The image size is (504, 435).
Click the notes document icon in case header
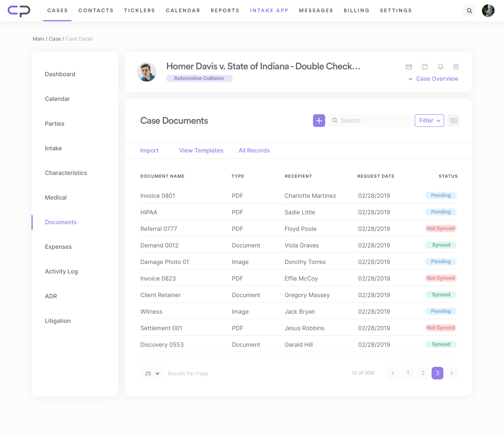click(x=456, y=66)
